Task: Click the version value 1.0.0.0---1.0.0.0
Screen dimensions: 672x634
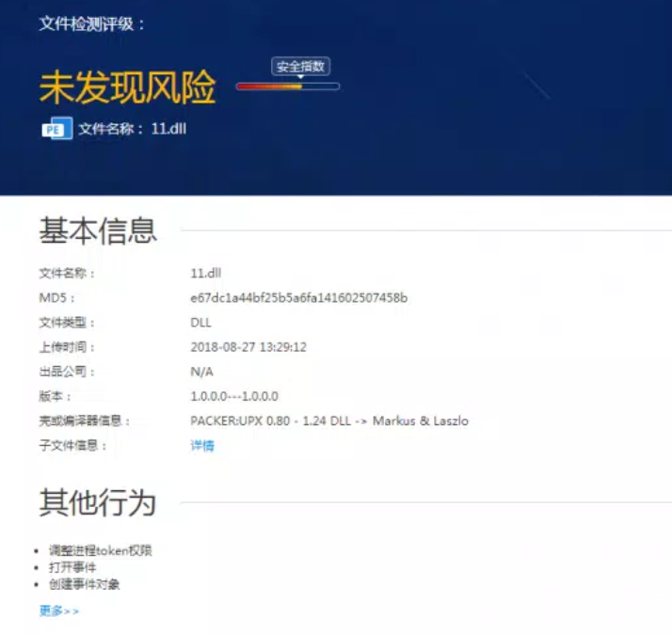Action: tap(234, 396)
